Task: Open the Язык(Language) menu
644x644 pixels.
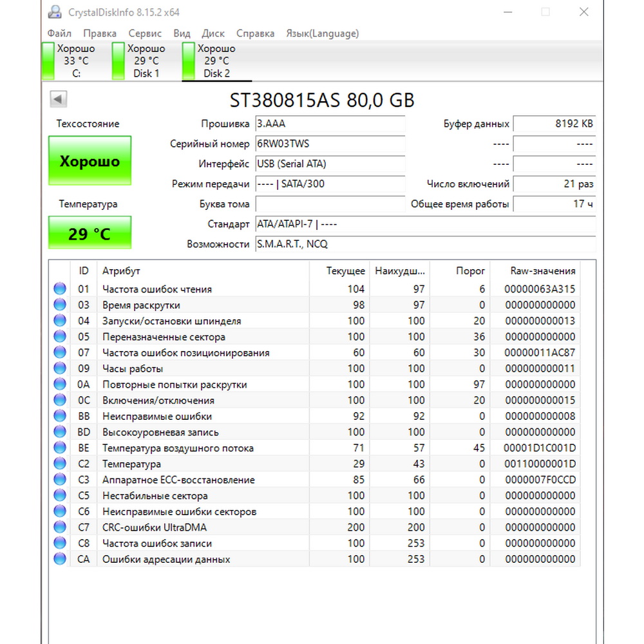Action: tap(322, 33)
